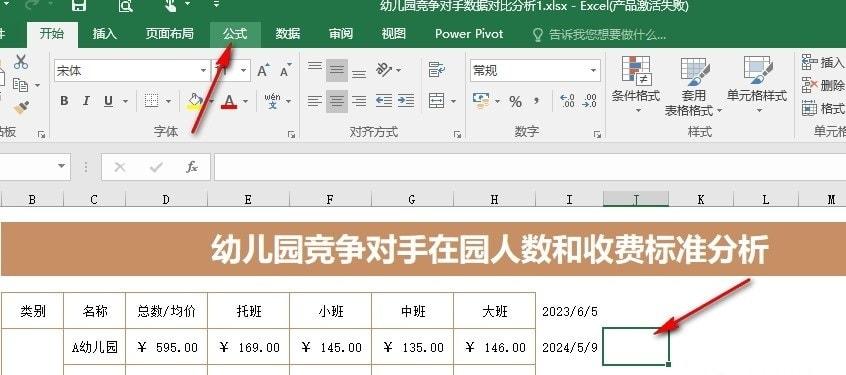Viewport: 846px width, 375px height.
Task: Click the Wrap Text icon
Action: coord(436,69)
